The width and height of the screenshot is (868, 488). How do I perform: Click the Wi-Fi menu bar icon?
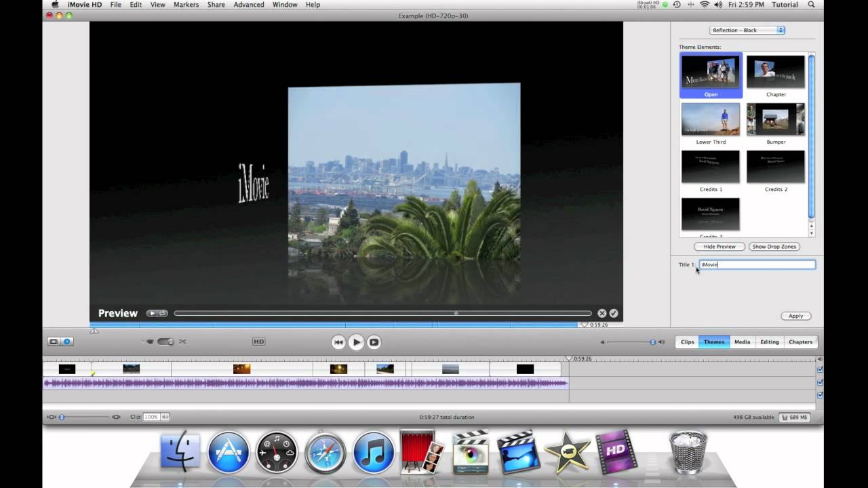tap(705, 5)
